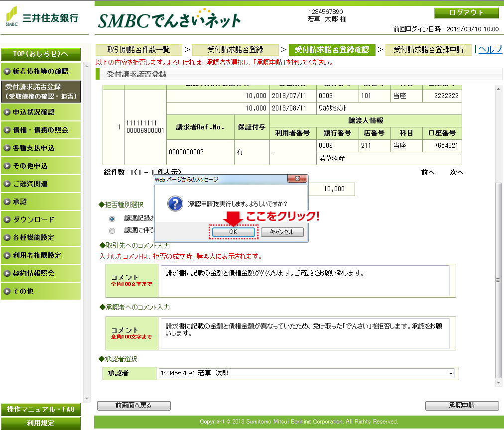Open 債権・債務の照会 menu
The width and height of the screenshot is (504, 430).
(x=41, y=130)
